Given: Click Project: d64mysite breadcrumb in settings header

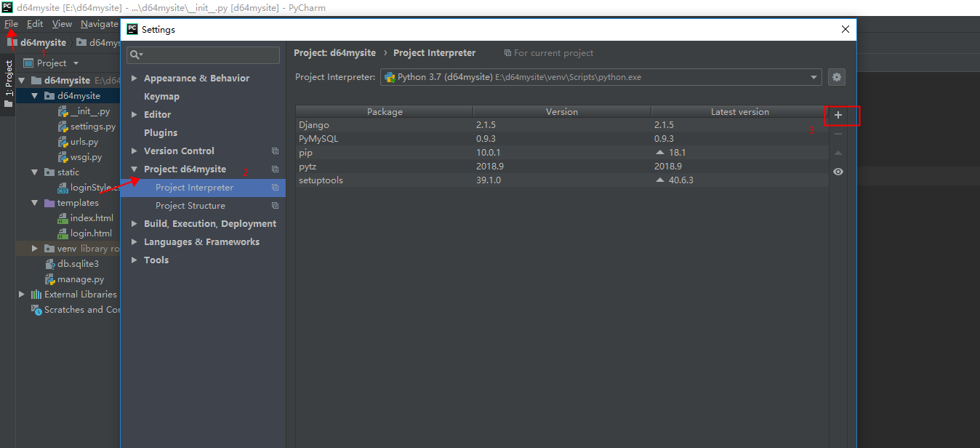Looking at the screenshot, I should [334, 52].
